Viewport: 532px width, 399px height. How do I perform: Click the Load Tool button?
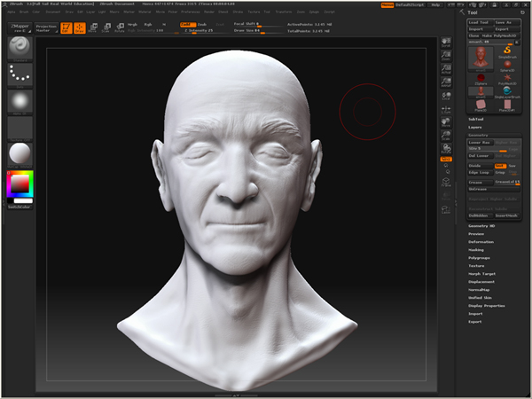coord(479,21)
